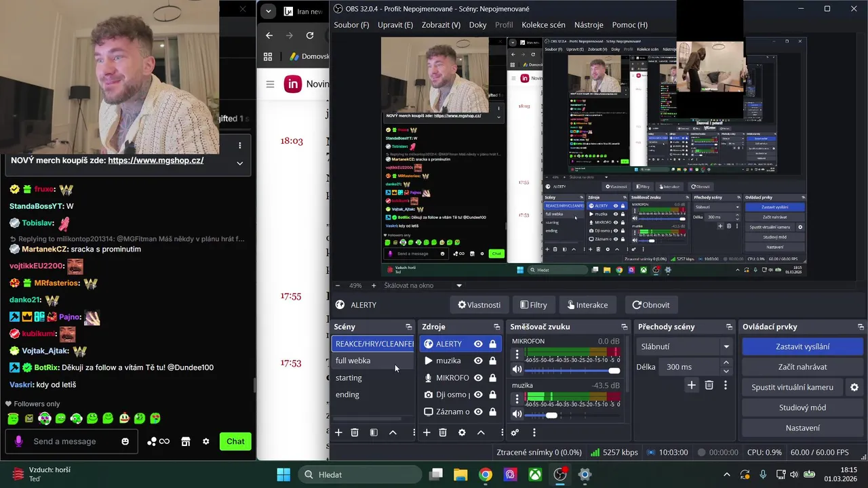Open emoji picker in chat message box
This screenshot has height=488, width=868.
click(125, 441)
